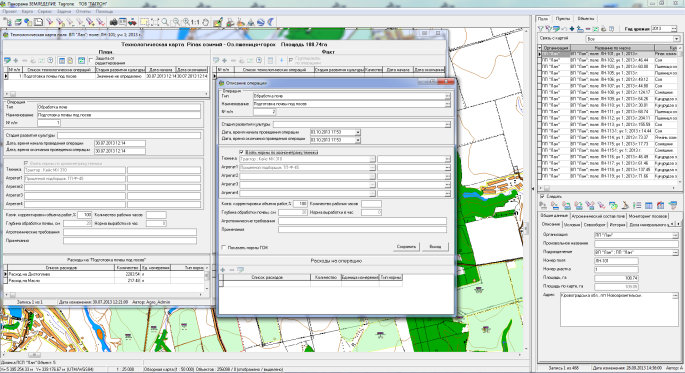The height and width of the screenshot is (373, 685).
Task: Click the blank sheet icon in main toolbar
Action: (x=39, y=22)
